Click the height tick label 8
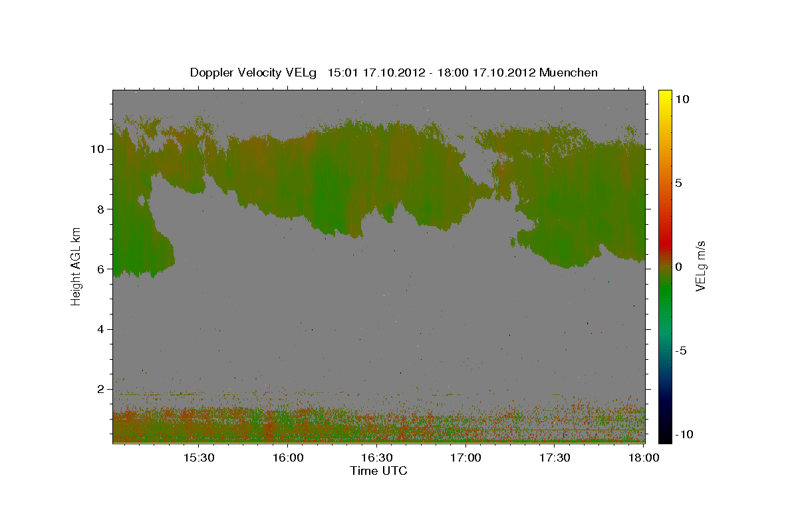798x532 pixels. click(x=102, y=209)
